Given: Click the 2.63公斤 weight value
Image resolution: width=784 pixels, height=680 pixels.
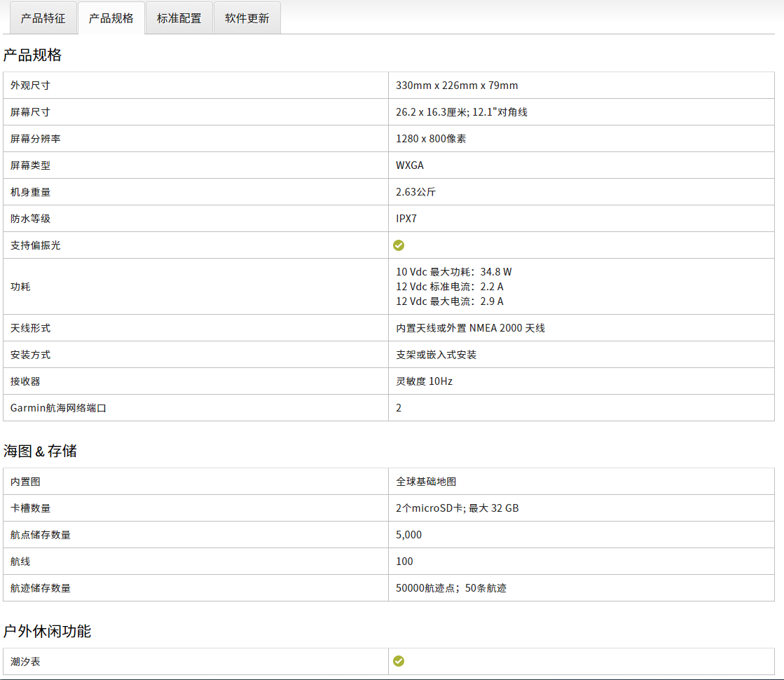Looking at the screenshot, I should 416,192.
